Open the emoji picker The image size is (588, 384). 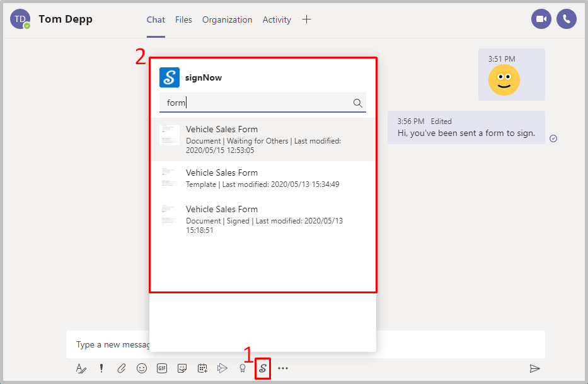pyautogui.click(x=142, y=368)
